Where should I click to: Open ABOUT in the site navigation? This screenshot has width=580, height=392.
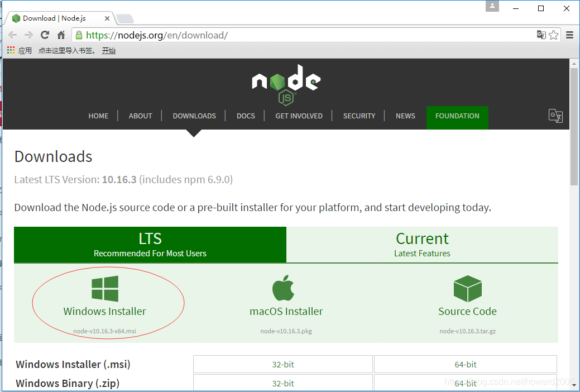pos(141,116)
